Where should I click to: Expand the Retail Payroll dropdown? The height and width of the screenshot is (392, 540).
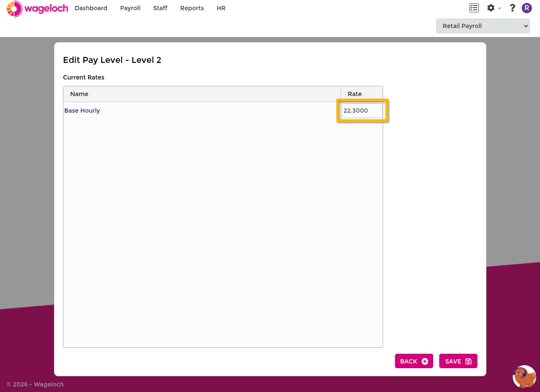click(x=483, y=26)
